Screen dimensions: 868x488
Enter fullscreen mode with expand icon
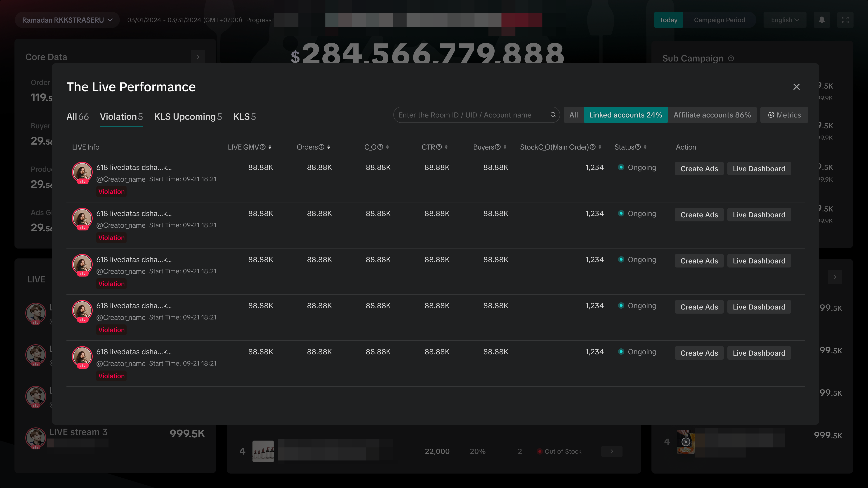(x=845, y=20)
